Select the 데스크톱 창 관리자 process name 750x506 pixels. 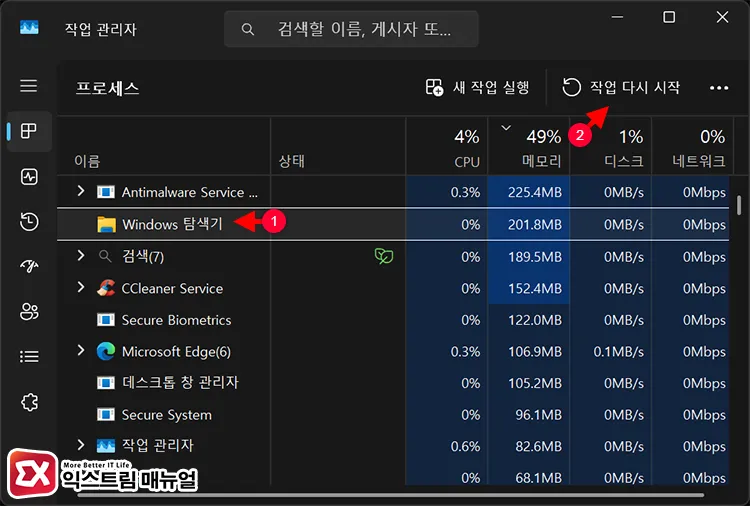(x=180, y=383)
